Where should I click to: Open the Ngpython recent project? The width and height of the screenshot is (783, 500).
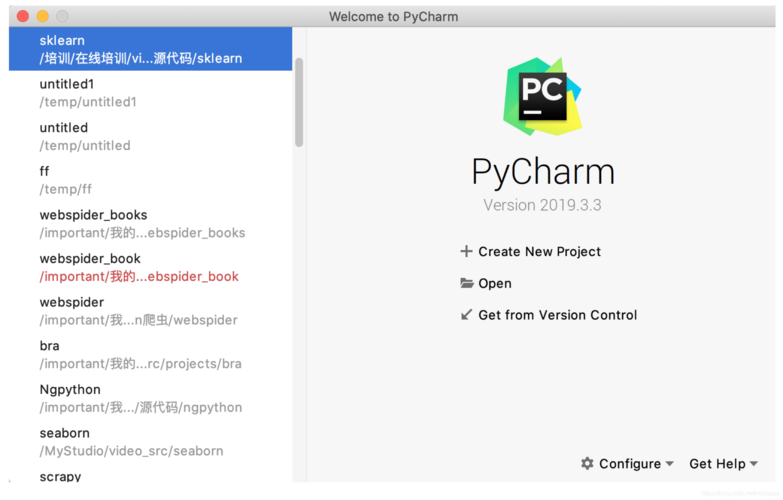(150, 398)
